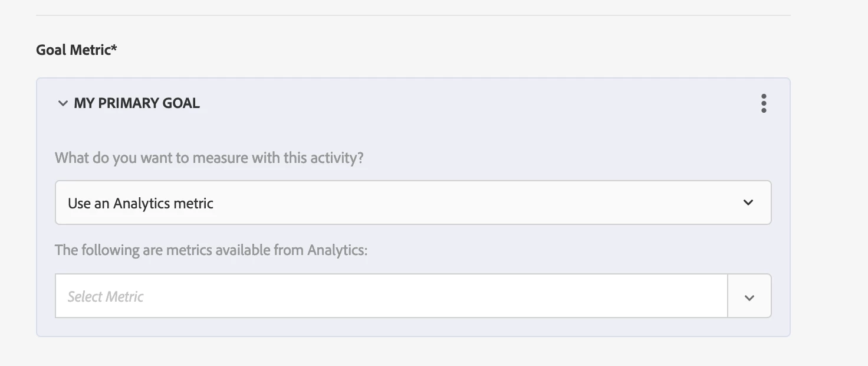Click the MY PRIMARY GOAL heading text
868x366 pixels.
coord(137,103)
